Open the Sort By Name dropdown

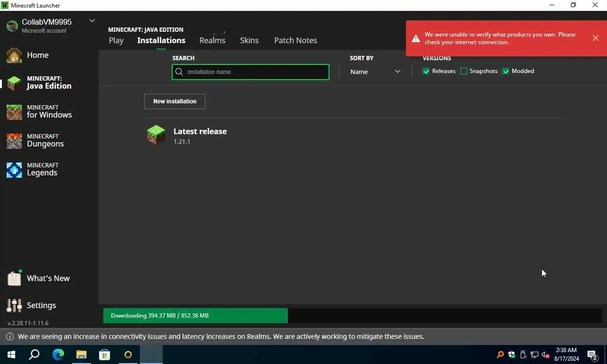click(x=375, y=72)
